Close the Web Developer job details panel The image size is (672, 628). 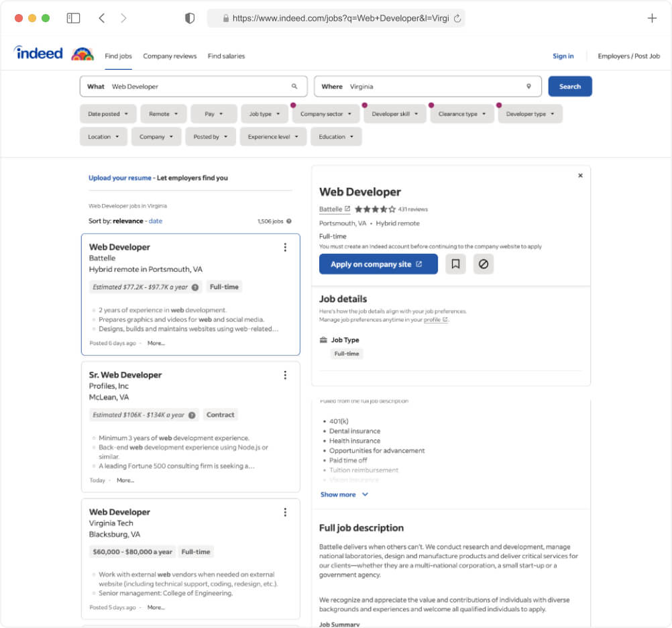click(x=580, y=175)
